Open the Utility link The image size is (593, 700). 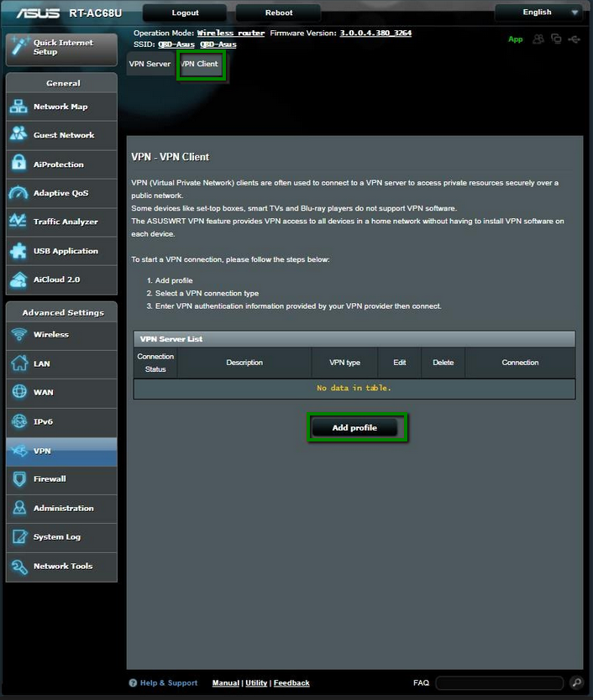pos(256,682)
